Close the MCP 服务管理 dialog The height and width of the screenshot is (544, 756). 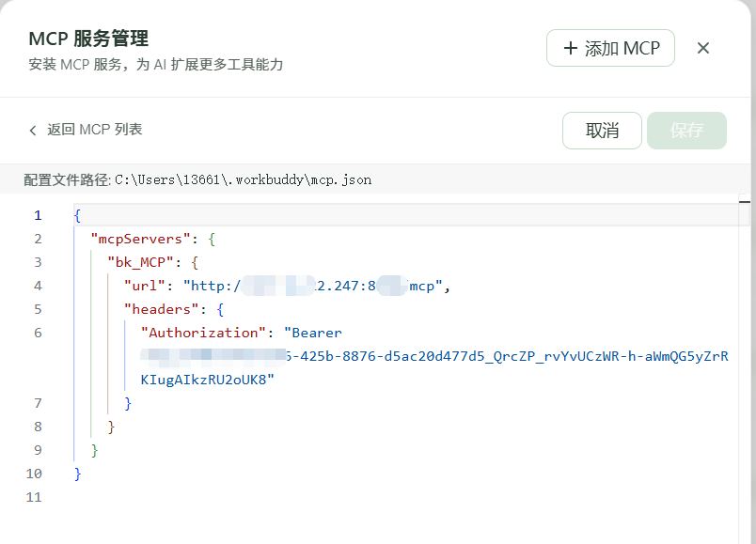[703, 48]
